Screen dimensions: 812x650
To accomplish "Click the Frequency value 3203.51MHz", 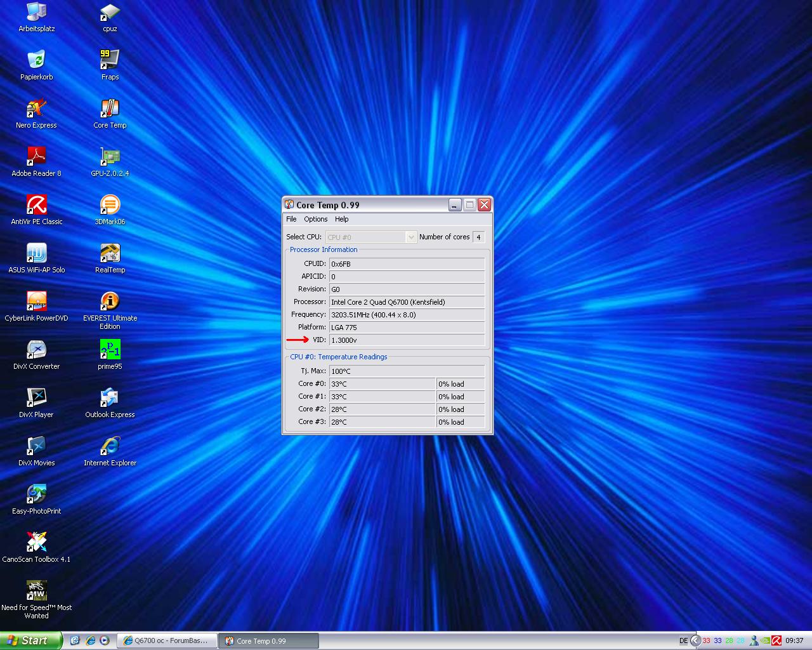I will pos(407,315).
